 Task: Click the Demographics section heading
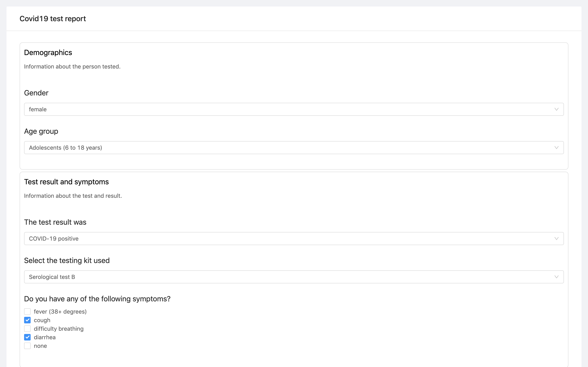(x=48, y=52)
